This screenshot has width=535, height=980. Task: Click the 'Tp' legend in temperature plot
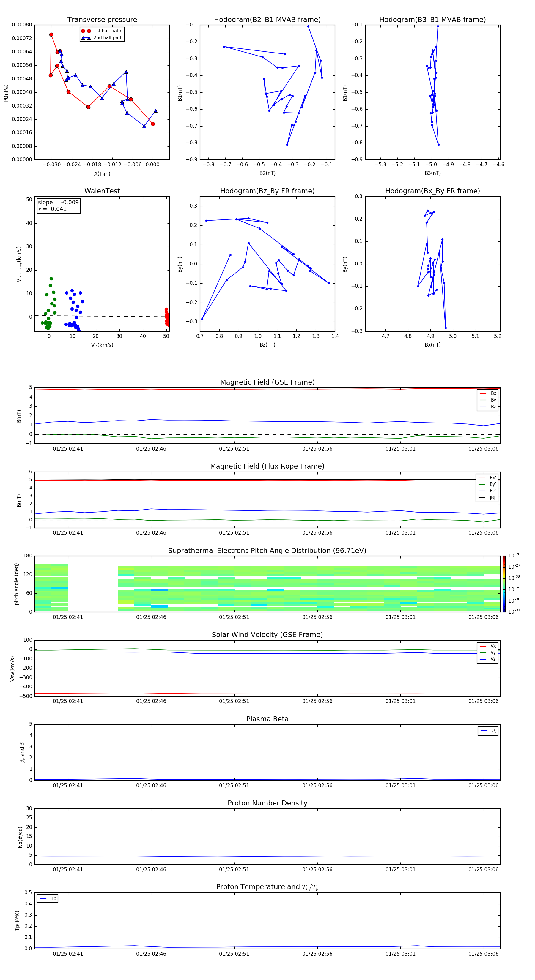(48, 899)
